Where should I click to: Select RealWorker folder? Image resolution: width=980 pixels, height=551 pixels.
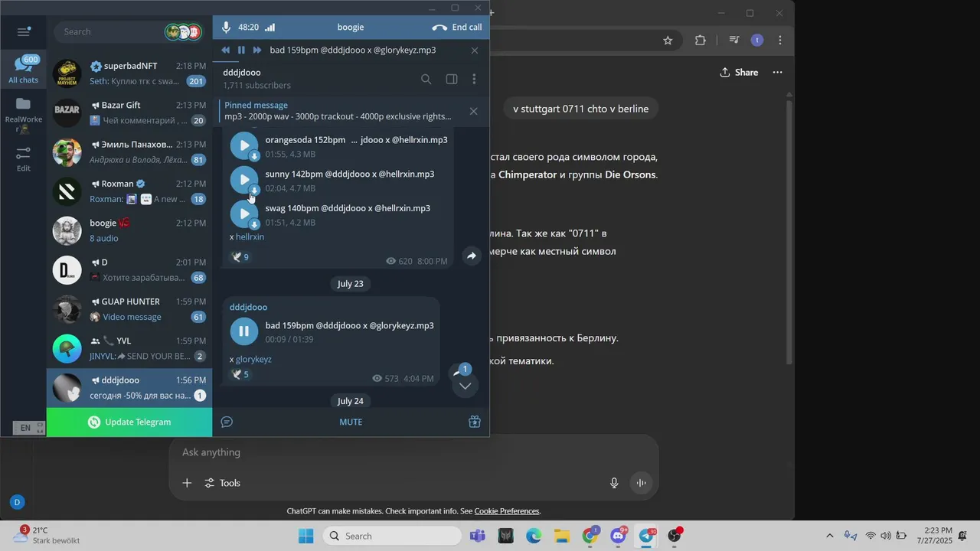tap(23, 116)
